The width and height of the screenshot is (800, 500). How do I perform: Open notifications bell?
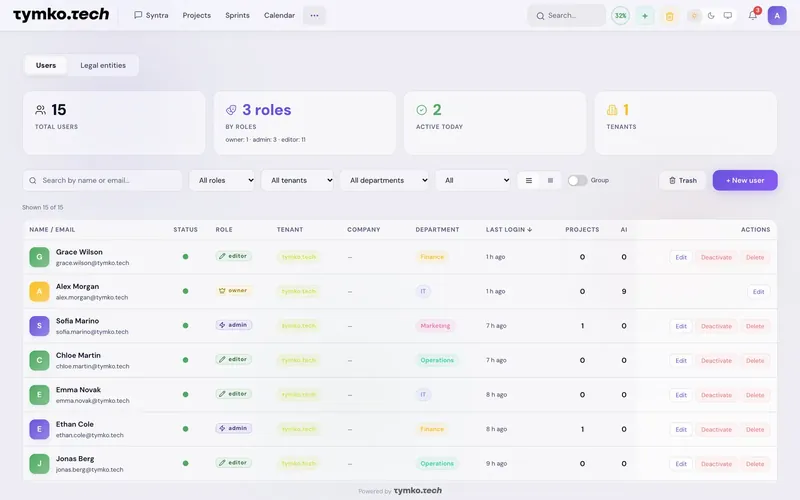[x=753, y=15]
